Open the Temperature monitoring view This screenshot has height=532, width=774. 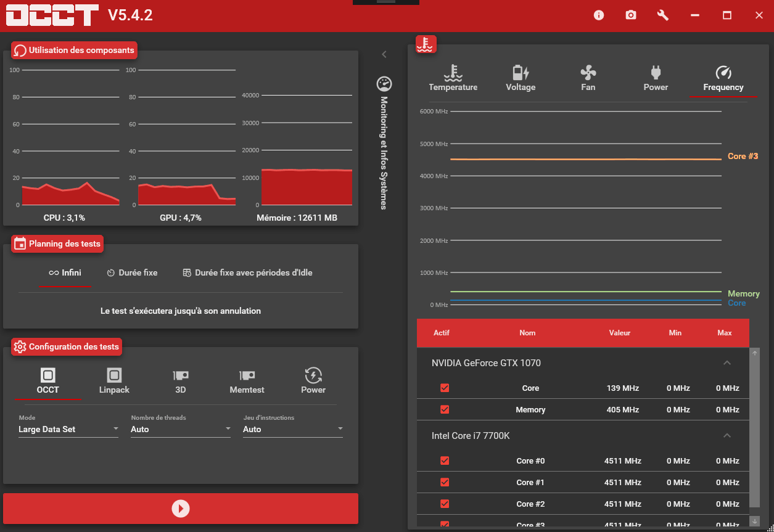pos(453,77)
